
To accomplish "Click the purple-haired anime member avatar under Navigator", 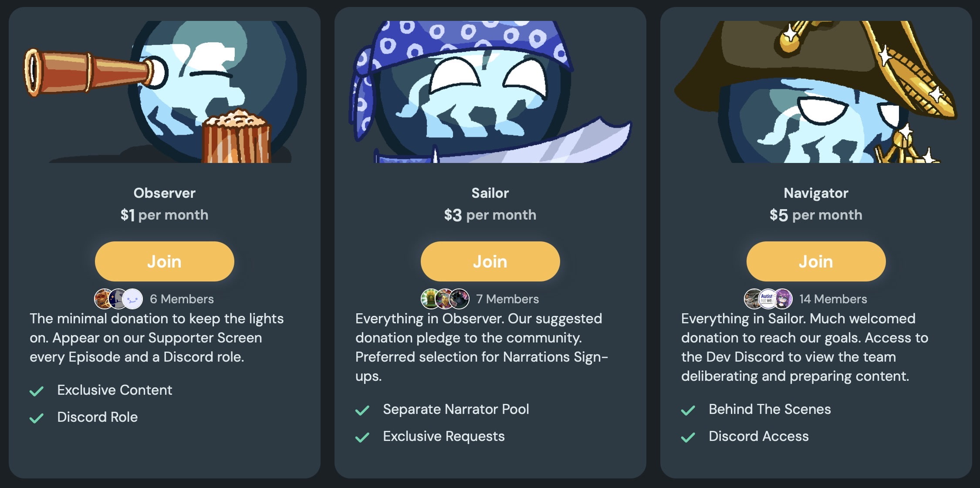I will point(784,299).
